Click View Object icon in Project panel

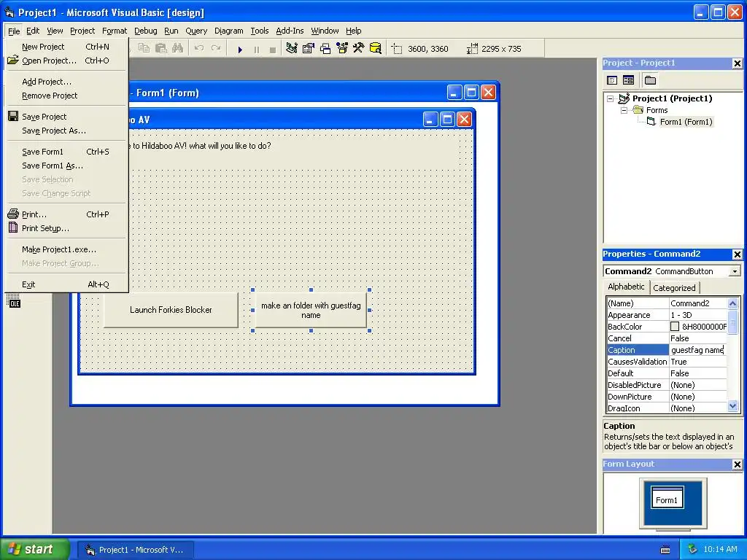pos(628,80)
